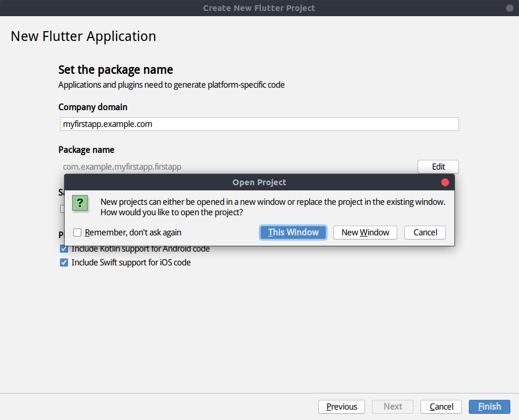The height and width of the screenshot is (420, 519).
Task: Click Edit next to the package name
Action: coord(438,167)
